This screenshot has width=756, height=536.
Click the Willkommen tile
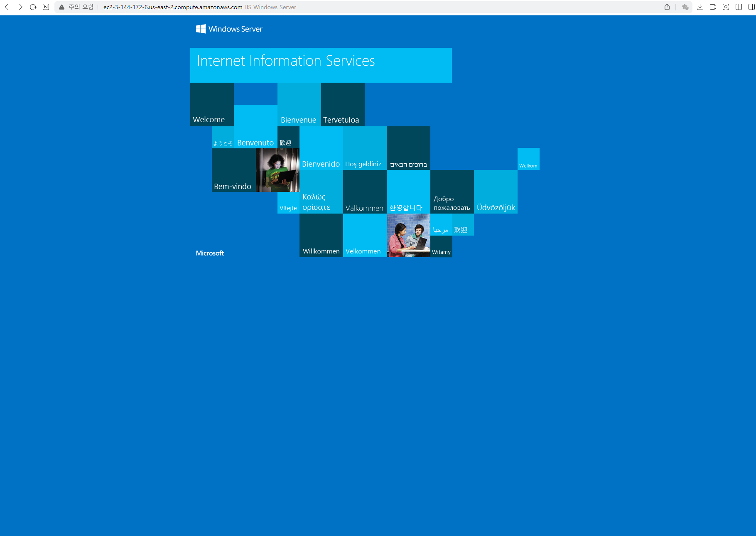pyautogui.click(x=321, y=235)
